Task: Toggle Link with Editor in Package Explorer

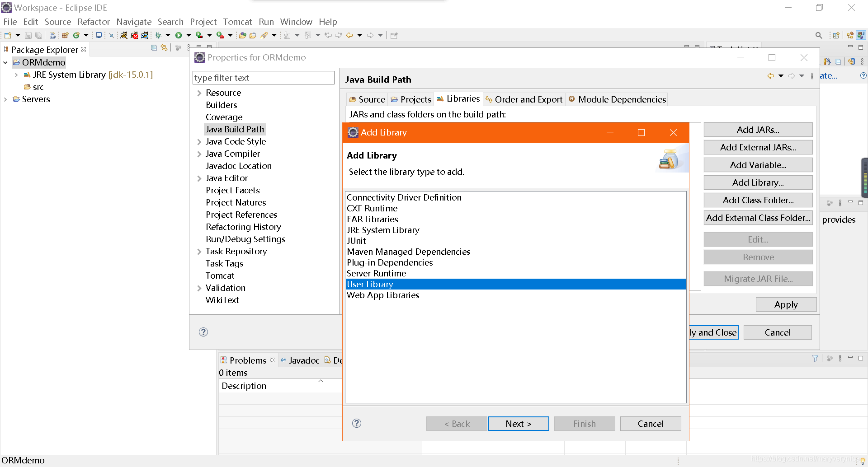Action: pos(164,47)
